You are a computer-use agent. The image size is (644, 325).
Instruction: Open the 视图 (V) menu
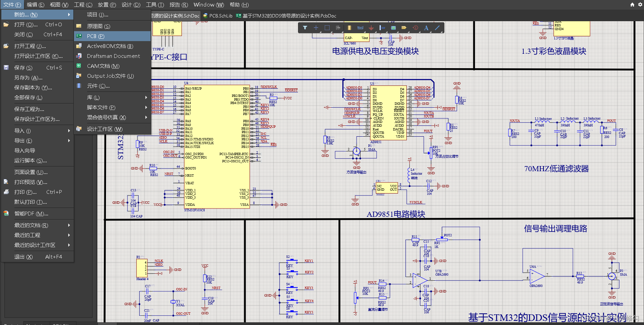point(59,5)
